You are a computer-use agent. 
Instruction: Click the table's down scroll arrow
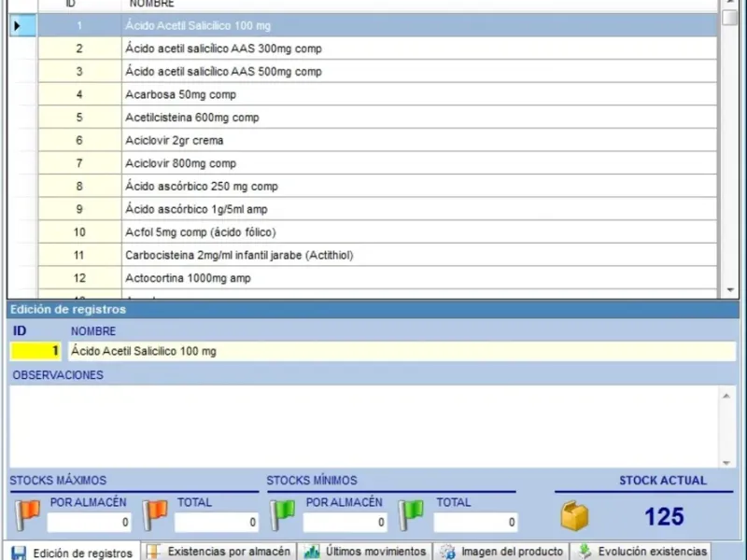[x=730, y=290]
